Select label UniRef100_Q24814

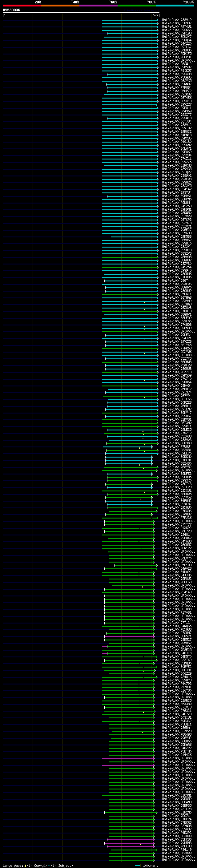point(176,535)
